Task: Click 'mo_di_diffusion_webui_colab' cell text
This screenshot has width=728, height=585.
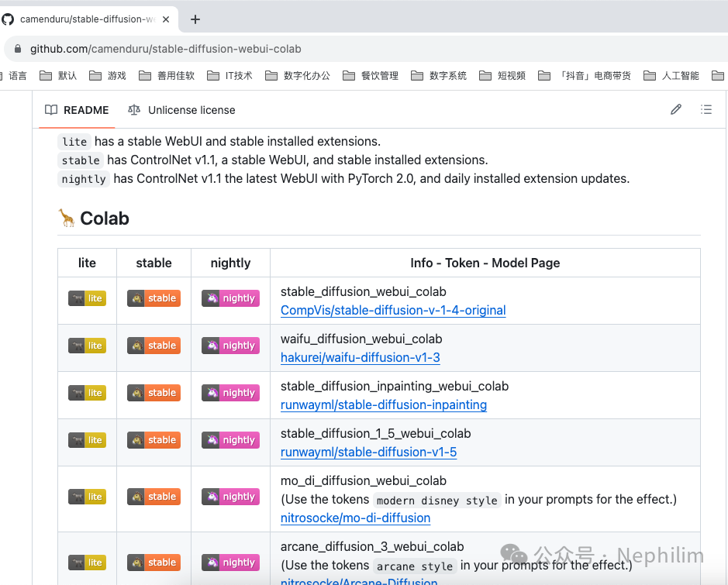Action: [364, 481]
